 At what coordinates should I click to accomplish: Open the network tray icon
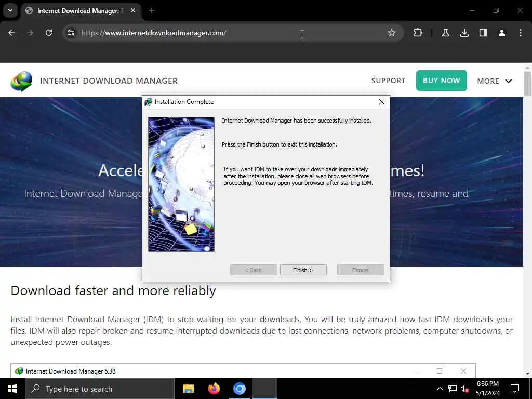coord(453,389)
